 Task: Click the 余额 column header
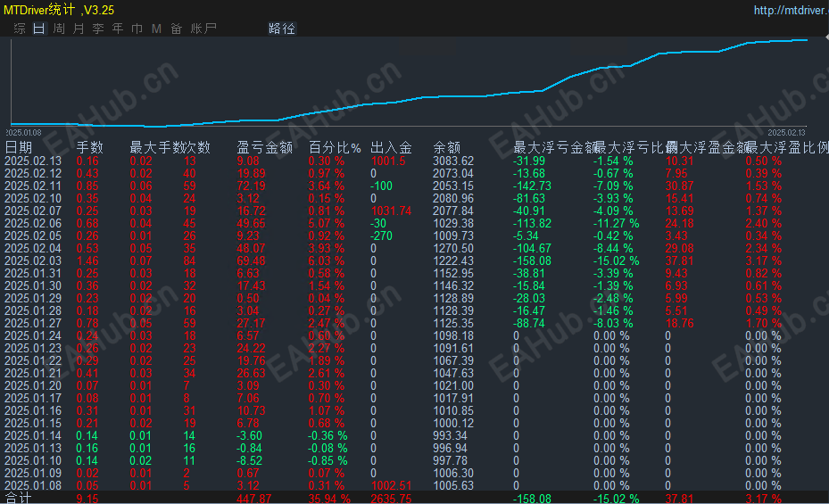[447, 147]
